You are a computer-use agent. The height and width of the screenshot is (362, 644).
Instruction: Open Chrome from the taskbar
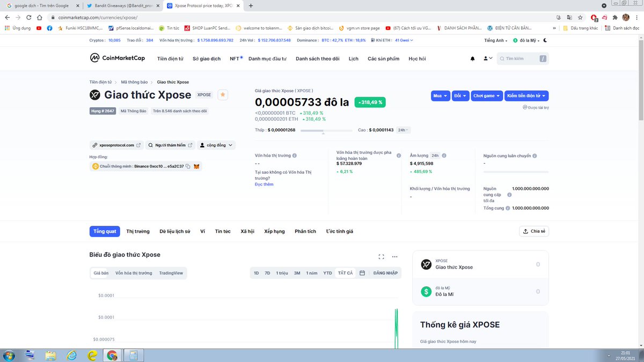coord(112,355)
